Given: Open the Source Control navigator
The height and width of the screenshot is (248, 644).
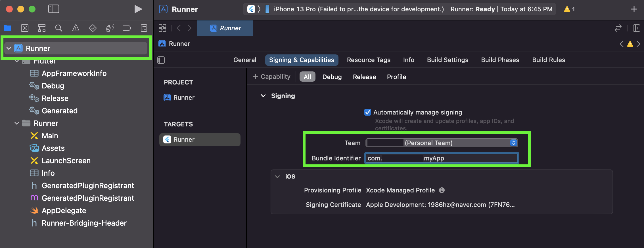Looking at the screenshot, I should (25, 28).
